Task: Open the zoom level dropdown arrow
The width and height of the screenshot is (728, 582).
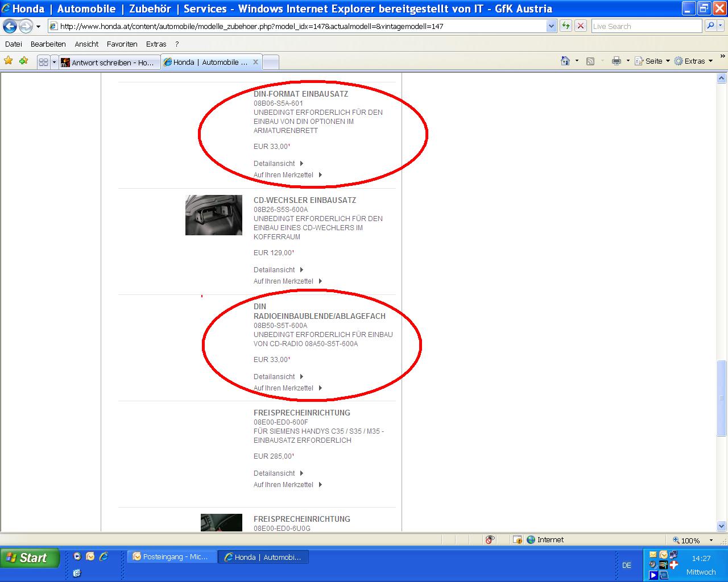Action: coord(711,541)
